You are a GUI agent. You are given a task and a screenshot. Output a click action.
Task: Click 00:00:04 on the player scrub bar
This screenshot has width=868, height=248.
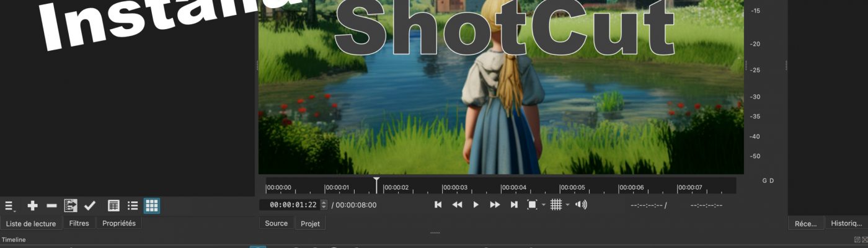pyautogui.click(x=514, y=188)
